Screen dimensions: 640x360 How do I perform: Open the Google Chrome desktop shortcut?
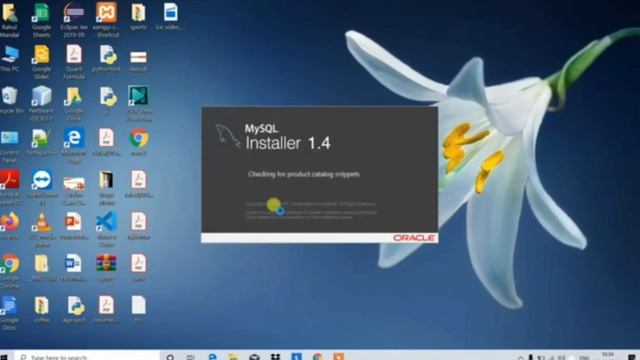[10, 271]
